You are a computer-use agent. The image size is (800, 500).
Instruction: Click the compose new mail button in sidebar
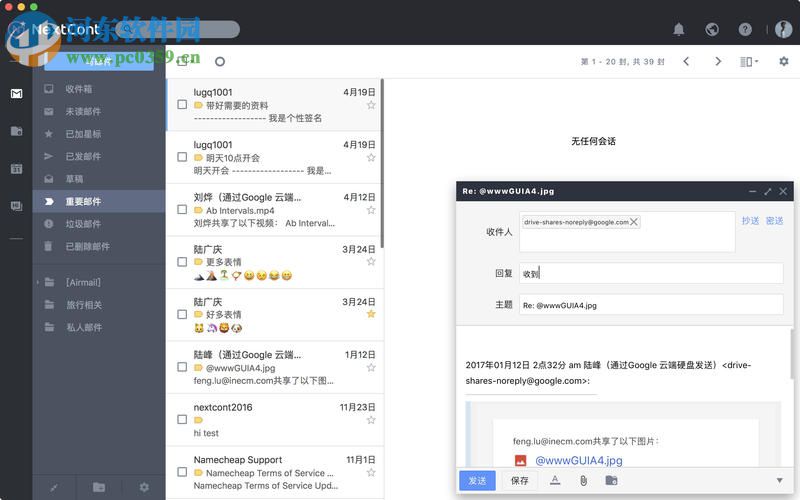99,61
